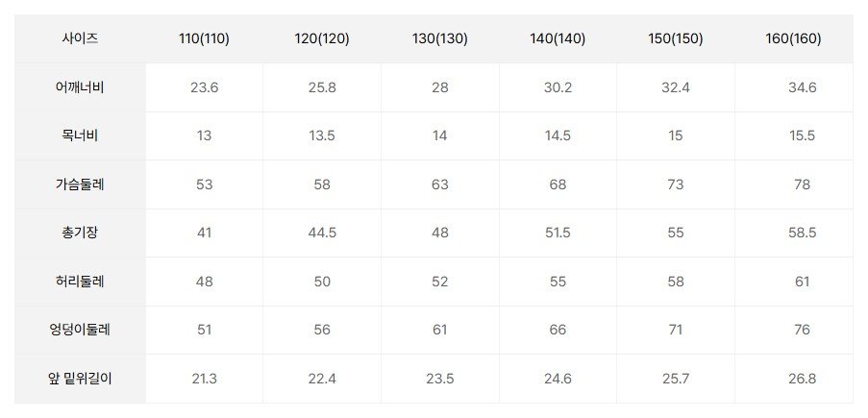Click the 34.6 value under 160(160)
Screen dimensions: 868x418
tap(802, 87)
